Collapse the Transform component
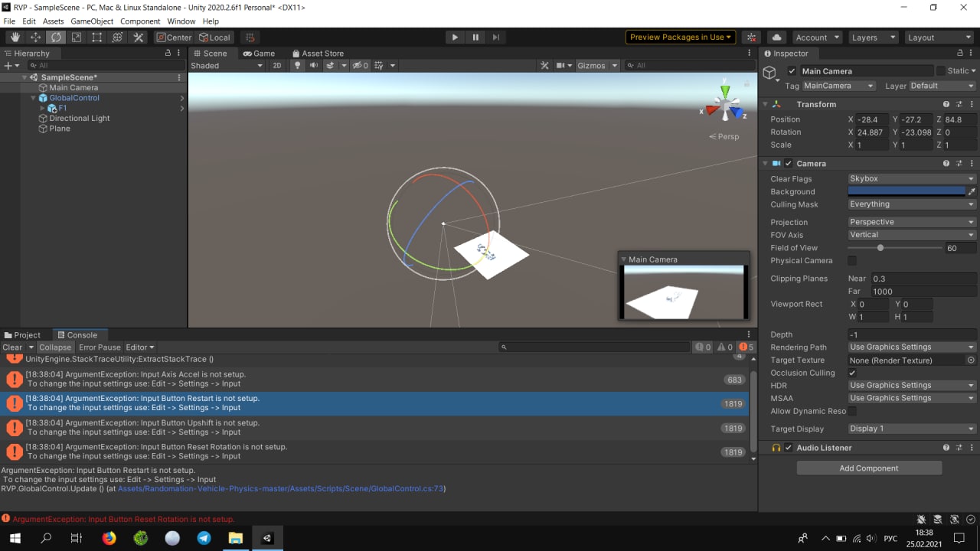This screenshot has width=980, height=551. pos(764,104)
